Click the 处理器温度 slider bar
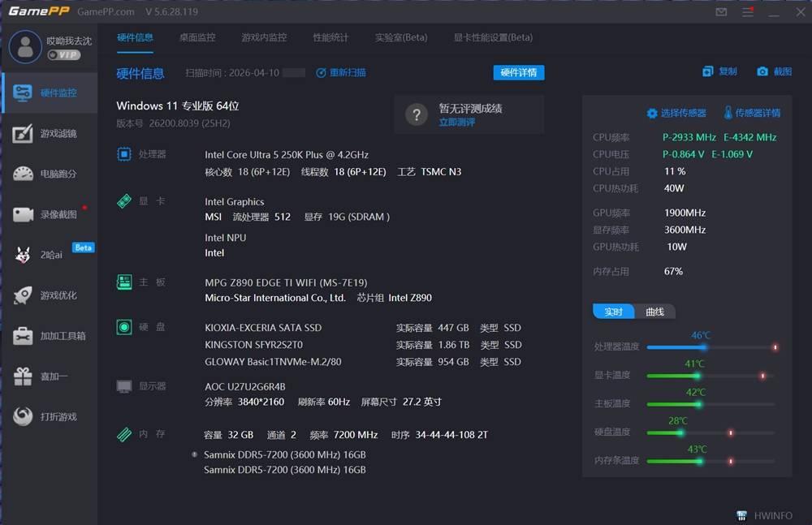 click(x=711, y=347)
